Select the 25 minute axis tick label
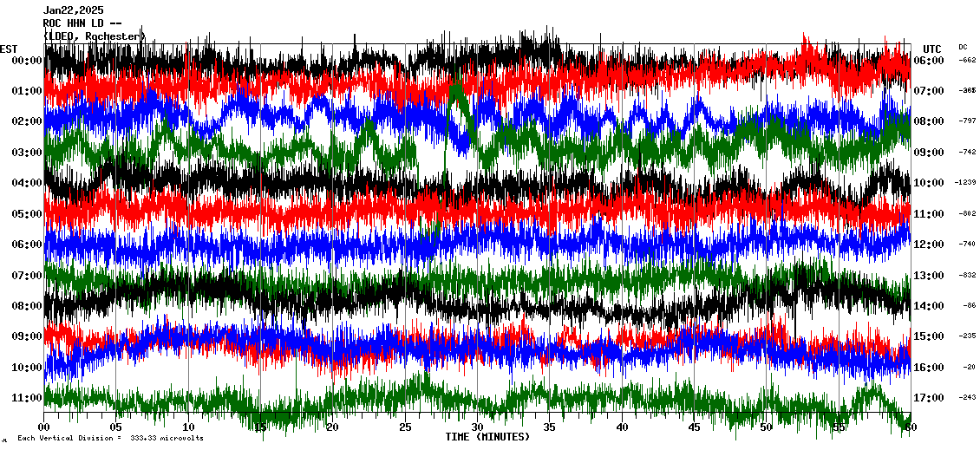Image resolution: width=980 pixels, height=450 pixels. point(405,428)
